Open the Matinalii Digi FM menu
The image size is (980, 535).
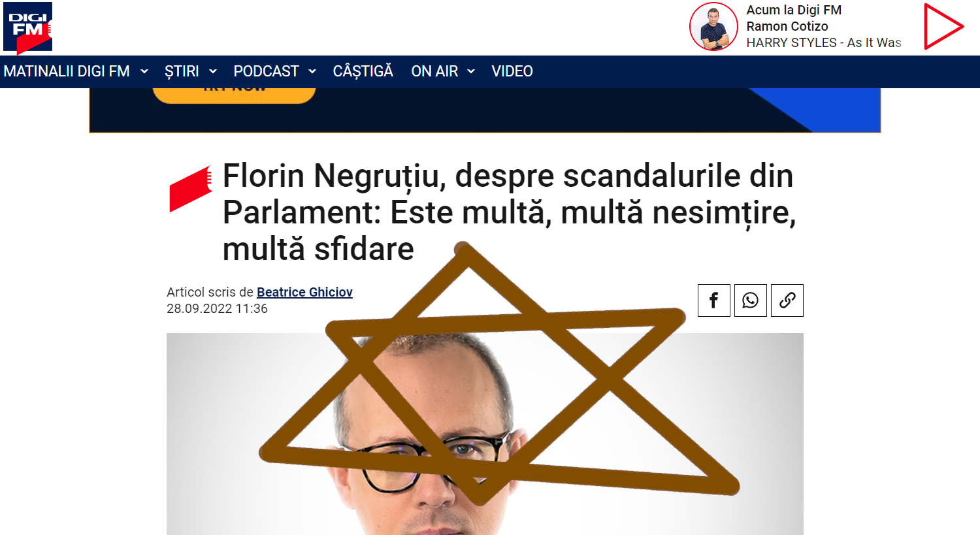(67, 71)
